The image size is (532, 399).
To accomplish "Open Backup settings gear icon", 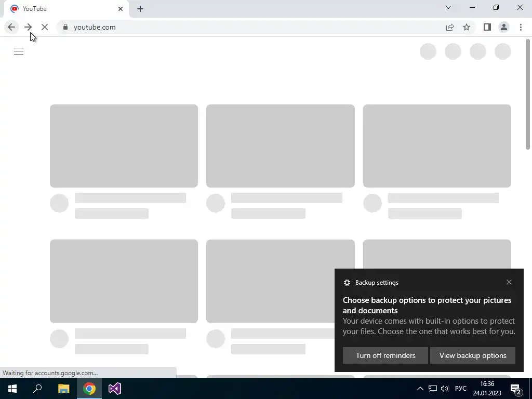I will (x=347, y=283).
